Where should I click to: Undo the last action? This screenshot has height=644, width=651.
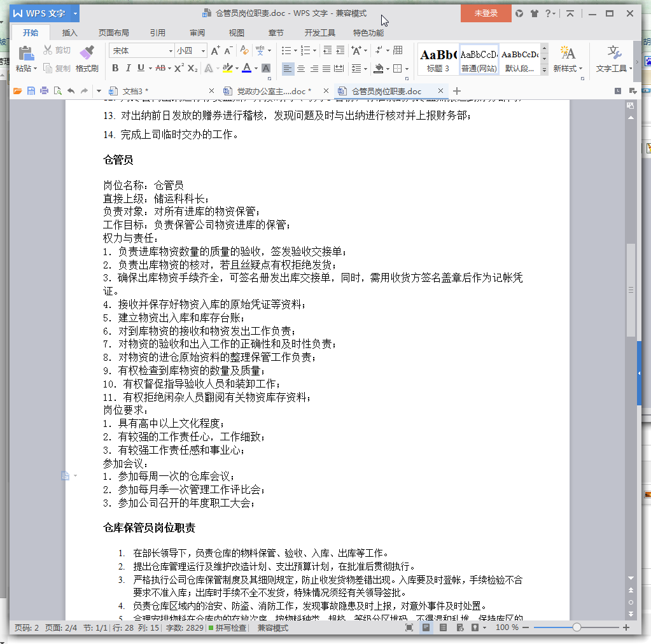coord(71,91)
